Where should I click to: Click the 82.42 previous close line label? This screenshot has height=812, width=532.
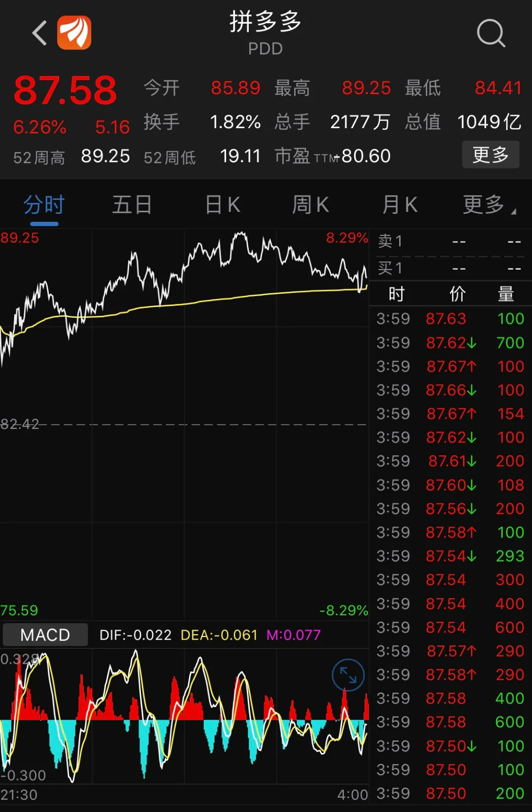20,424
